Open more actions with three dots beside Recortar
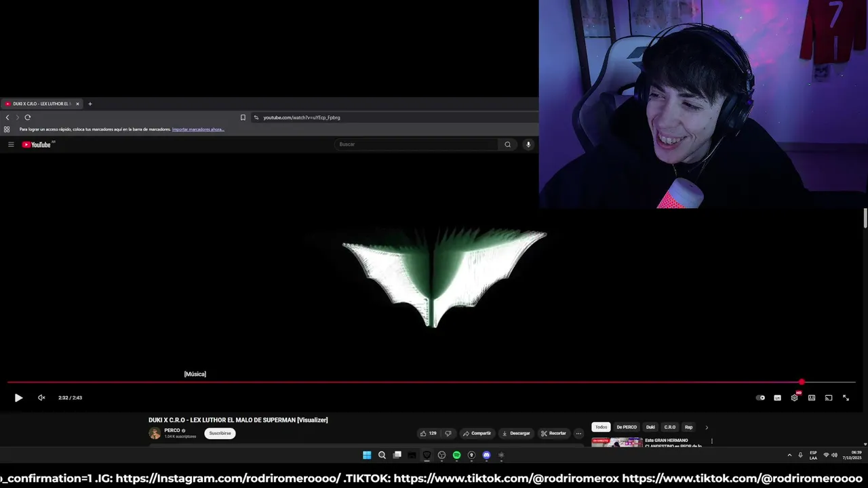 (578, 433)
